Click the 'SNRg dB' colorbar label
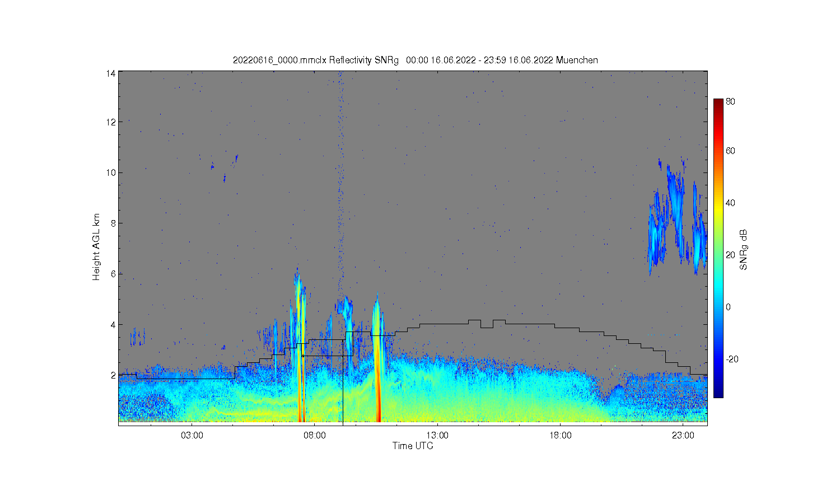Viewport: 840px width, 504px height. pyautogui.click(x=744, y=250)
